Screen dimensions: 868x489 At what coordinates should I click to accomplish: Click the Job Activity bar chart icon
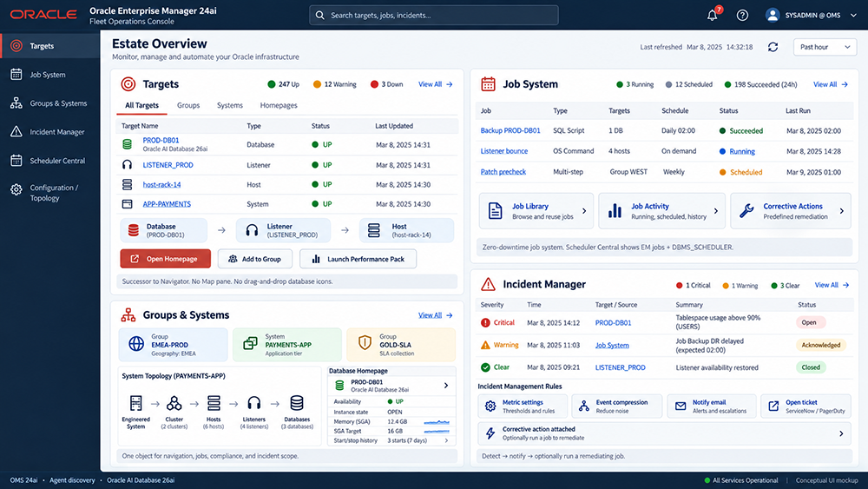point(615,211)
